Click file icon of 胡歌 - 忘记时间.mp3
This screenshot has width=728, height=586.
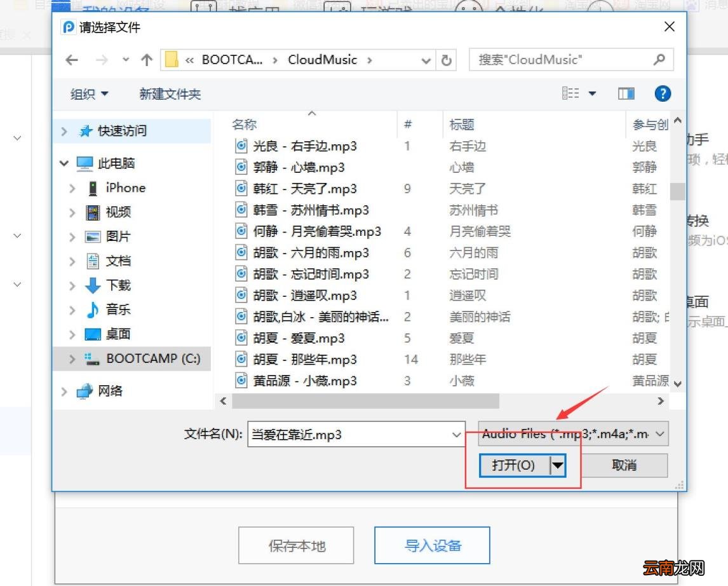[x=241, y=274]
